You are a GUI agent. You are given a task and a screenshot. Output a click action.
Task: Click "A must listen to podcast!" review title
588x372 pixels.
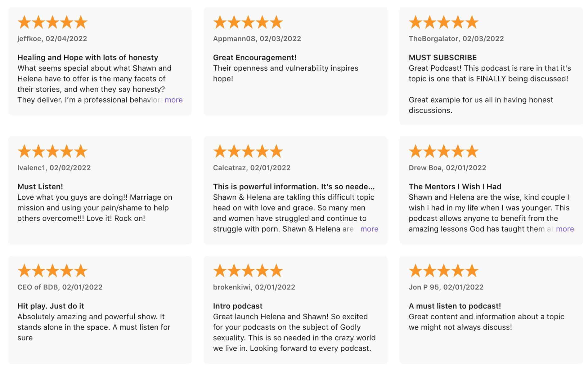[455, 306]
